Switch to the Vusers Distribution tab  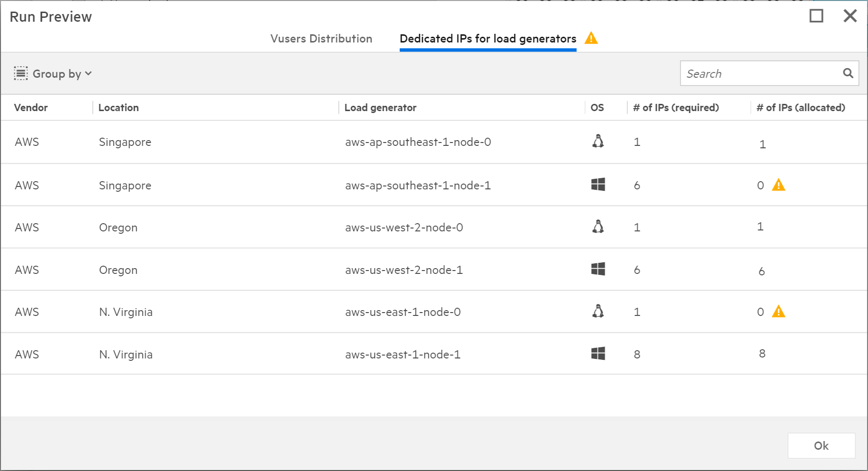coord(321,39)
